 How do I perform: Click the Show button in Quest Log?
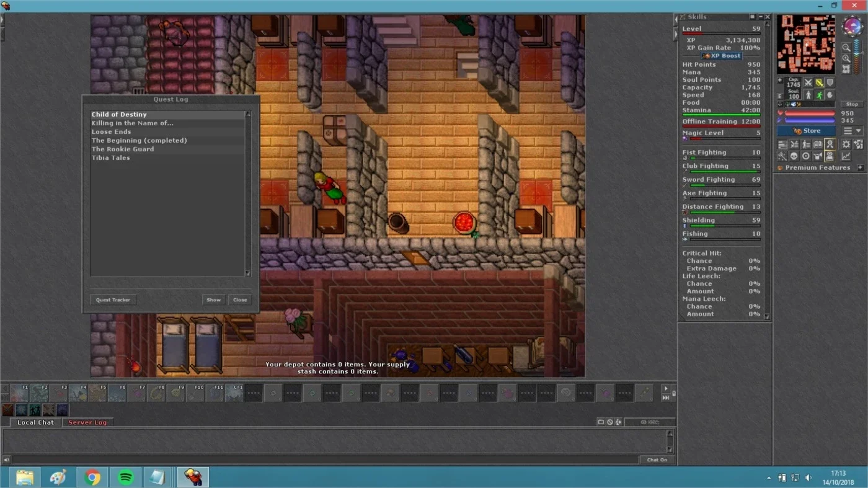coord(213,299)
